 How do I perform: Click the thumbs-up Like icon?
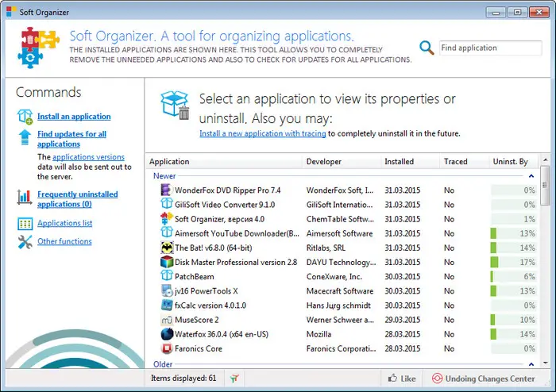point(392,379)
